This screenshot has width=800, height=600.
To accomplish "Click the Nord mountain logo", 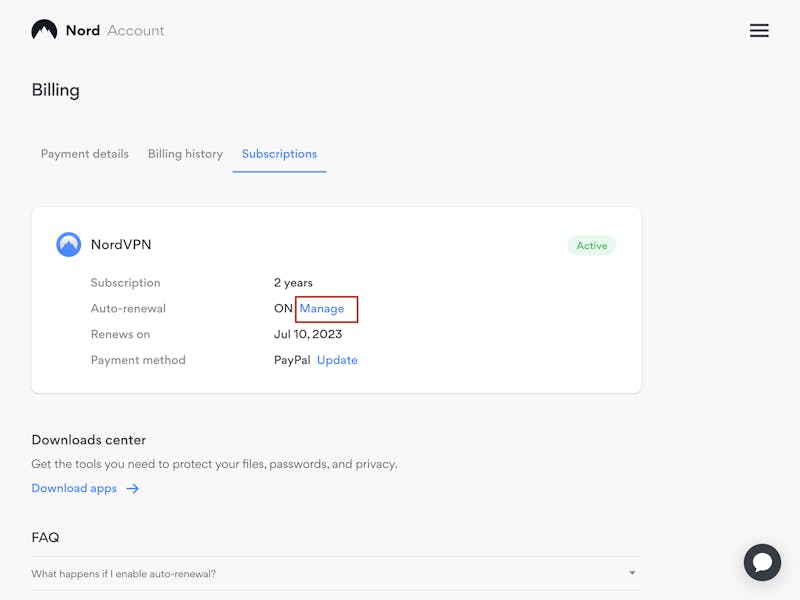I will 44,30.
